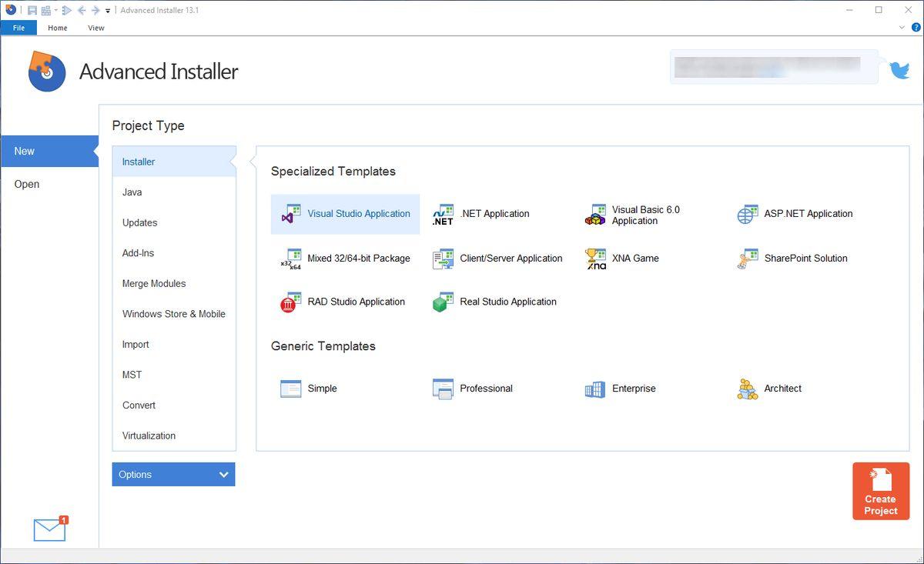Open the mail notification envelope icon

50,529
